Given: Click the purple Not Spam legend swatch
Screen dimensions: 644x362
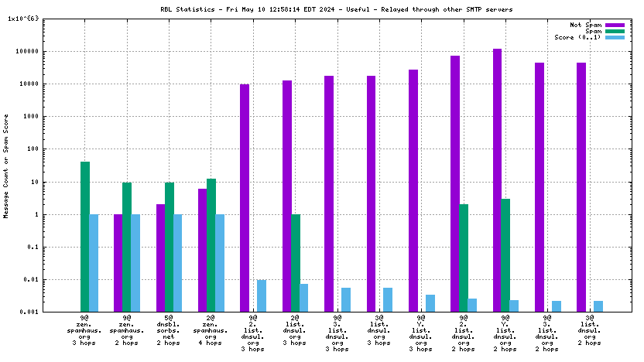Looking at the screenshot, I should [x=614, y=25].
